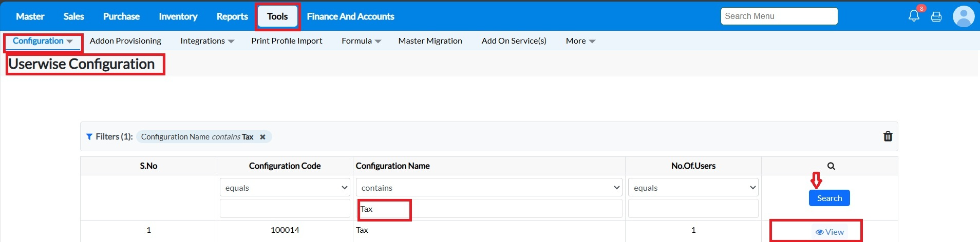Expand the Configuration submenu
The width and height of the screenshot is (980, 242).
tap(43, 41)
